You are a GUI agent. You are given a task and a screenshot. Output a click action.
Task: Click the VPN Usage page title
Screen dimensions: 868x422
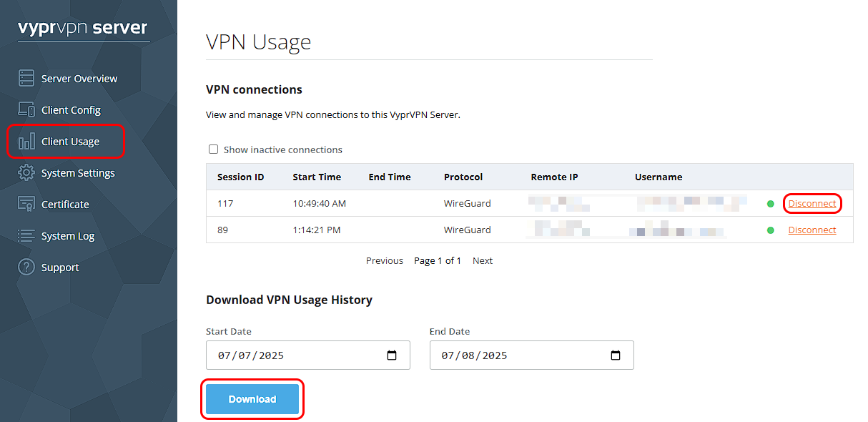coord(259,41)
